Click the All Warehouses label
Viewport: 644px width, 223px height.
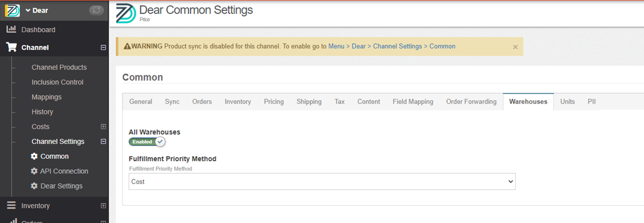[155, 132]
